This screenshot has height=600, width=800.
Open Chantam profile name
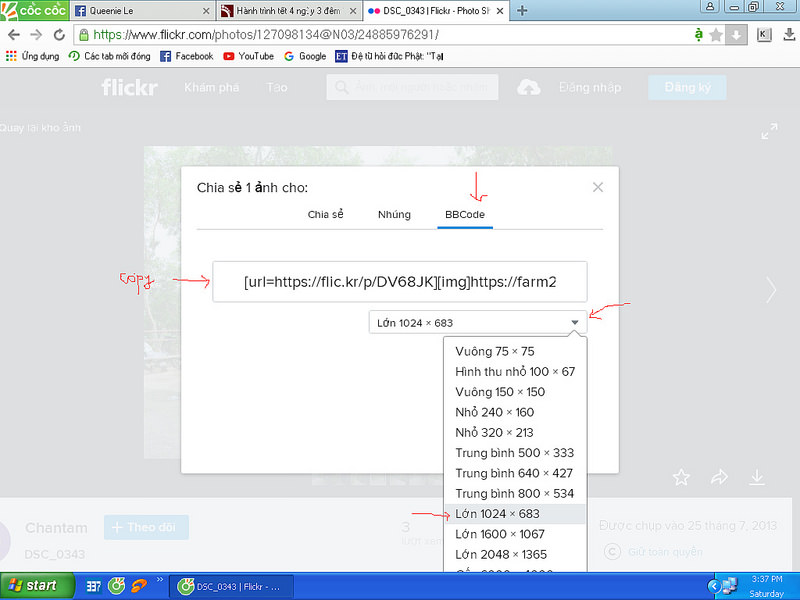[x=56, y=528]
